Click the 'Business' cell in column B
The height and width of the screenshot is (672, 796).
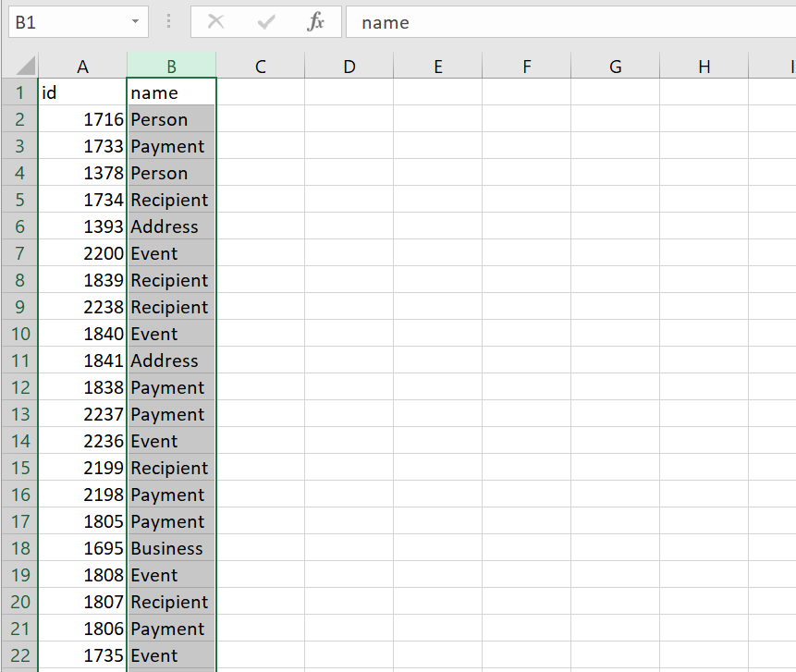point(172,548)
